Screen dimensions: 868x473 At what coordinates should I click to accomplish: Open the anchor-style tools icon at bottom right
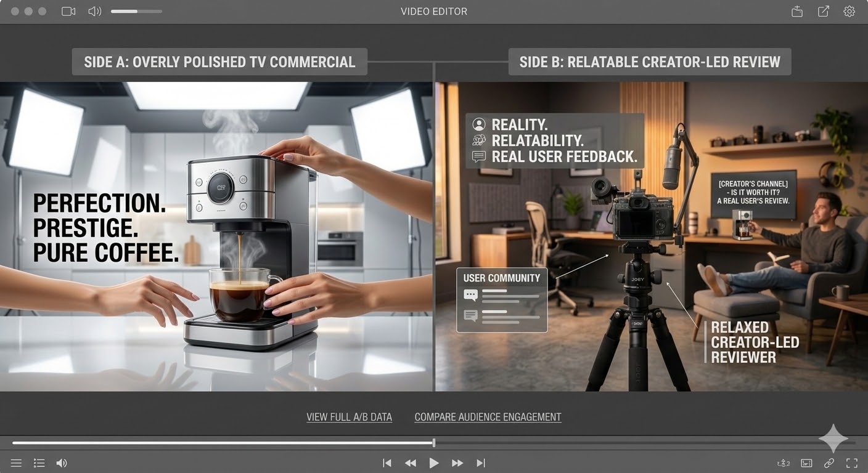[783, 463]
